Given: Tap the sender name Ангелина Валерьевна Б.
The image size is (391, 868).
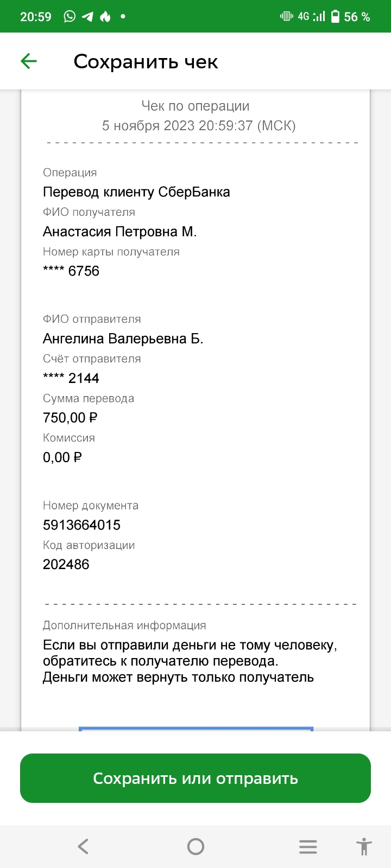Looking at the screenshot, I should point(123,339).
